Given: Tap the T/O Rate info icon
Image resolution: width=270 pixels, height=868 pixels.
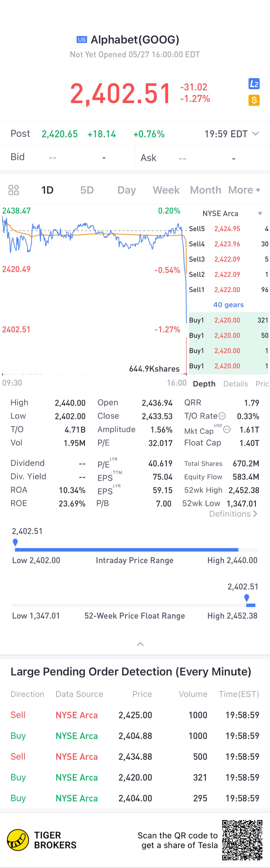Looking at the screenshot, I should (222, 416).
